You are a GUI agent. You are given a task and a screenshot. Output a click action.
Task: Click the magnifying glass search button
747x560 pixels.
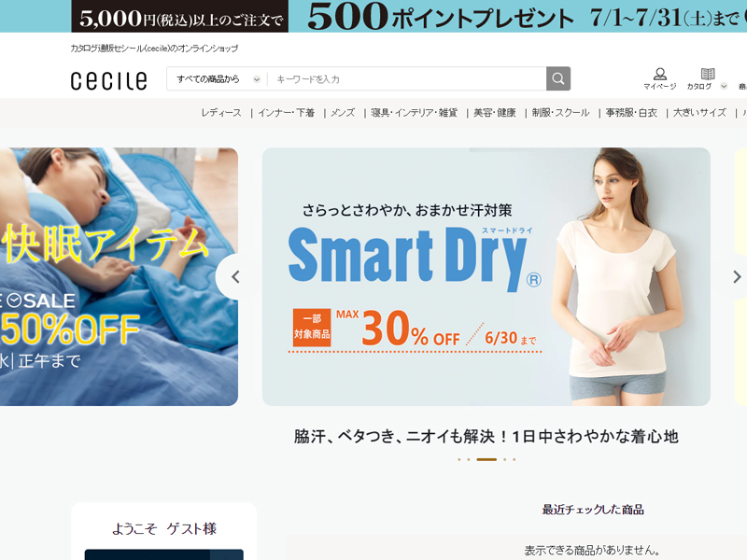557,78
